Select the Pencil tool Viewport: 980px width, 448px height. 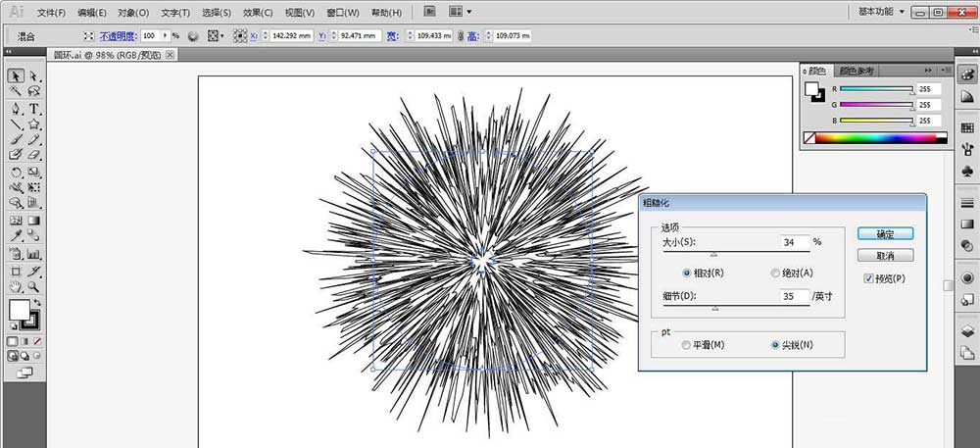[x=33, y=139]
